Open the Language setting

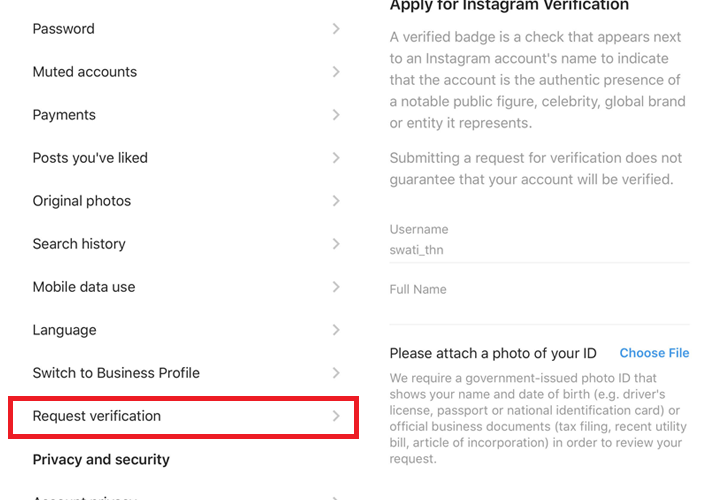coord(65,330)
